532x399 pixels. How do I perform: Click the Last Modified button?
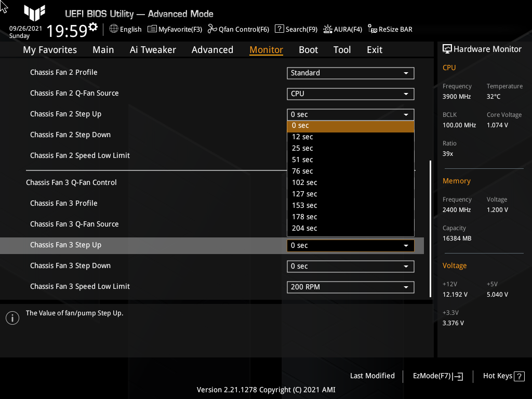[x=373, y=376]
